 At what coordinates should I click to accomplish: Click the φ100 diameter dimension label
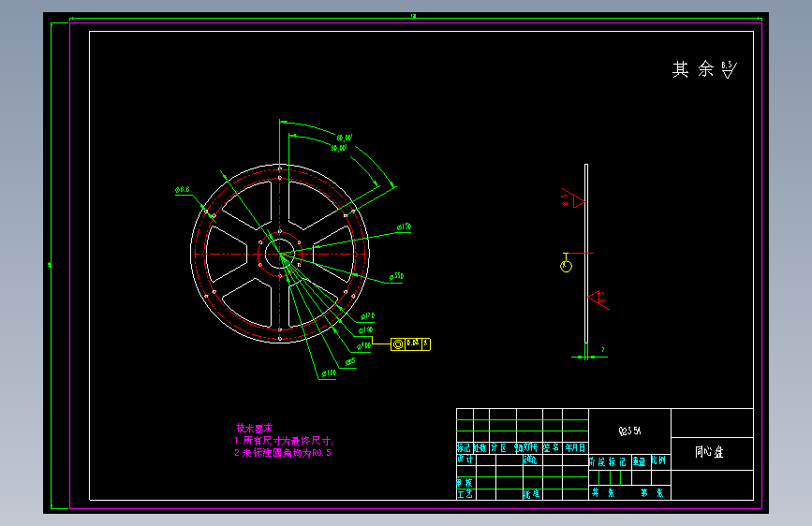pos(329,373)
